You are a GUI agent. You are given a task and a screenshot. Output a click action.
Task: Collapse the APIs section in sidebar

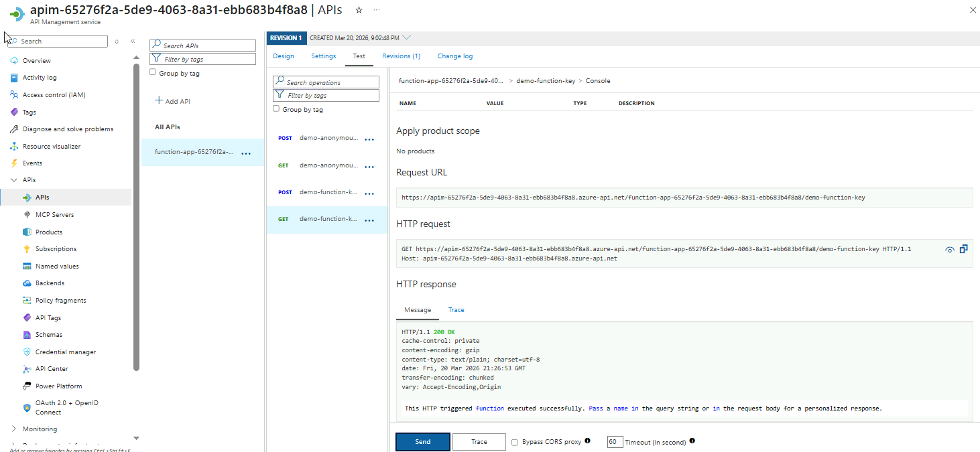click(14, 180)
